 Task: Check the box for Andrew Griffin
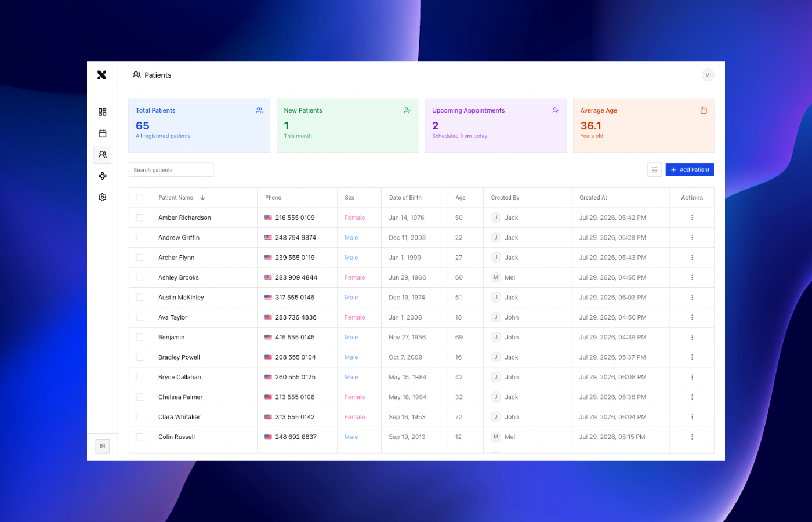(140, 238)
